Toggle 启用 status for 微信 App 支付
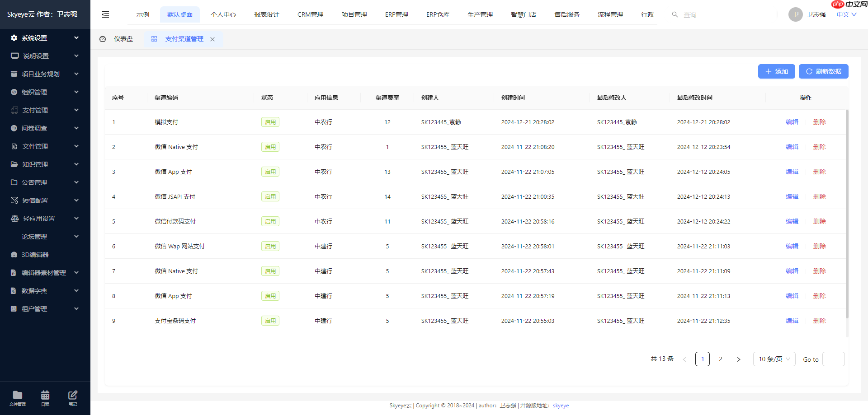 [270, 172]
